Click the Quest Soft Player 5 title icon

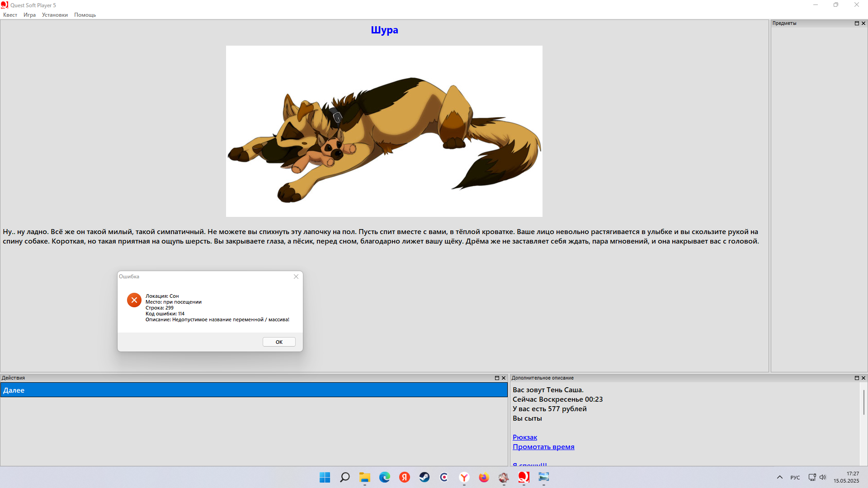pos(5,5)
